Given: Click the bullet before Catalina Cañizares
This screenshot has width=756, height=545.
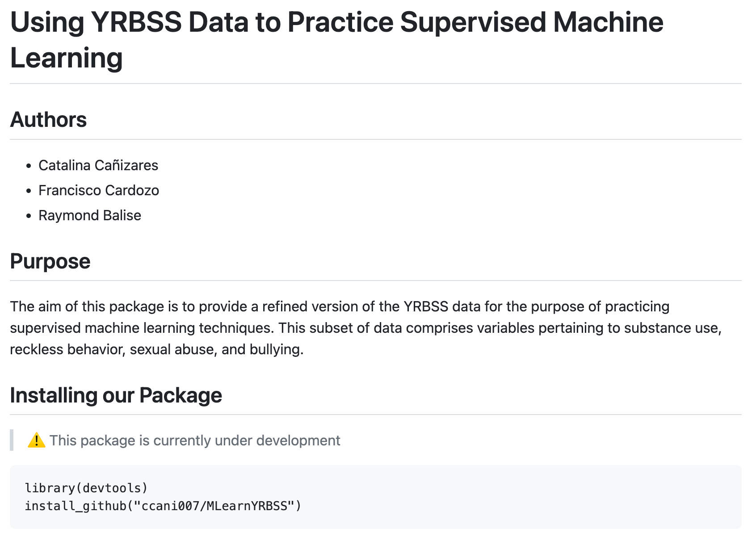Looking at the screenshot, I should (29, 166).
